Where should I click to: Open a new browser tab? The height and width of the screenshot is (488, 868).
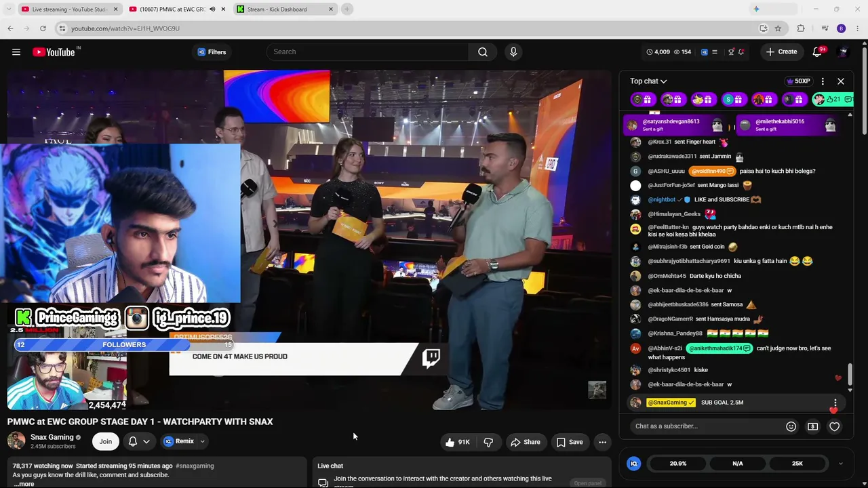pyautogui.click(x=347, y=9)
